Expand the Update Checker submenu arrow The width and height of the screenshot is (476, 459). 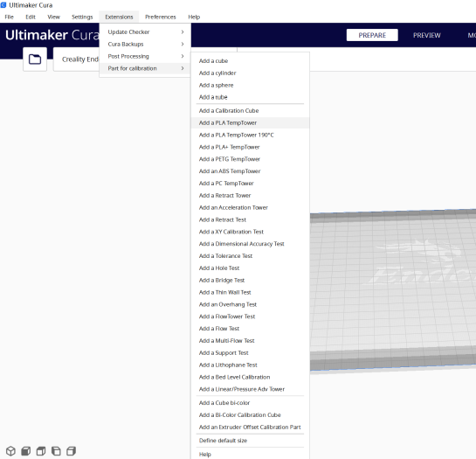(183, 32)
